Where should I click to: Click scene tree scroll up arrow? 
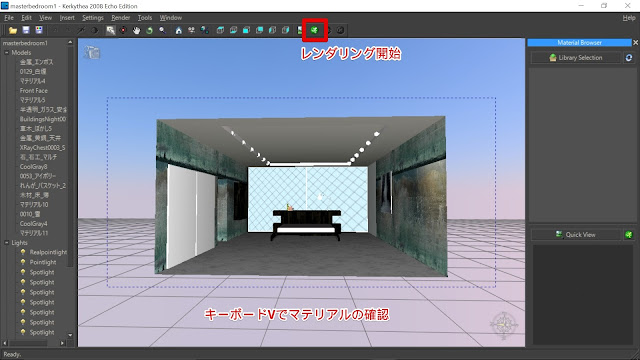[x=70, y=42]
